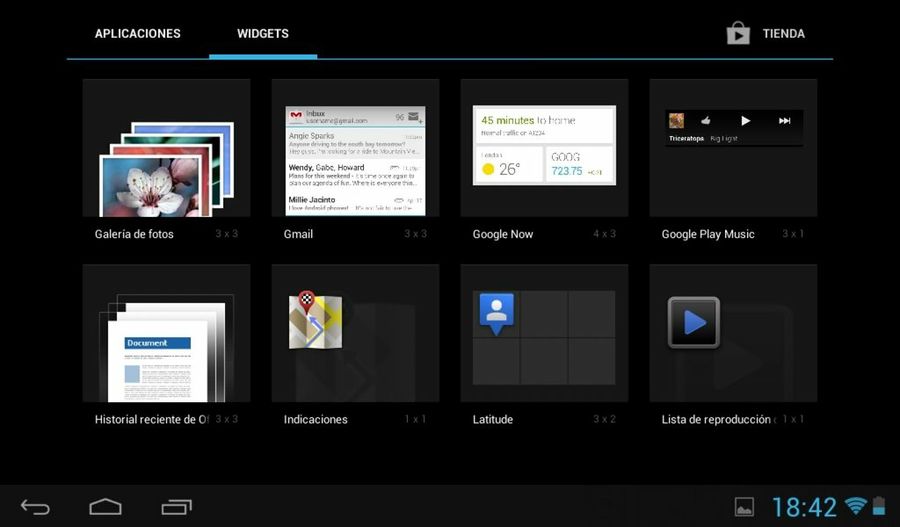900x527 pixels.
Task: Pick the Gmail inbox widget preview
Action: point(355,160)
